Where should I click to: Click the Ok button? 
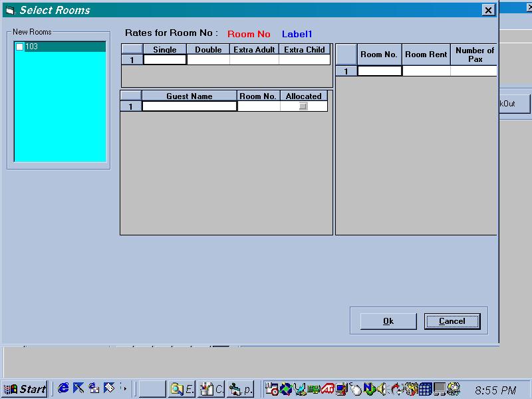(388, 321)
